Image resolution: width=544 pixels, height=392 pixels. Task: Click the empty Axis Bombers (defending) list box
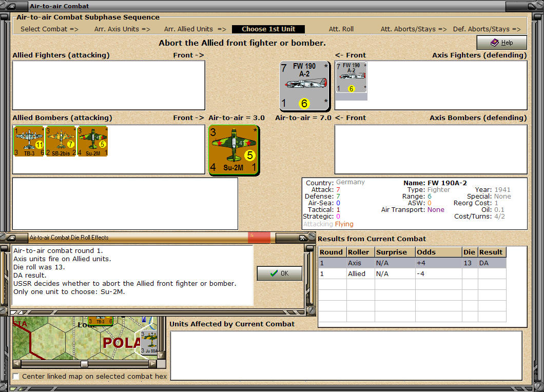(431, 149)
